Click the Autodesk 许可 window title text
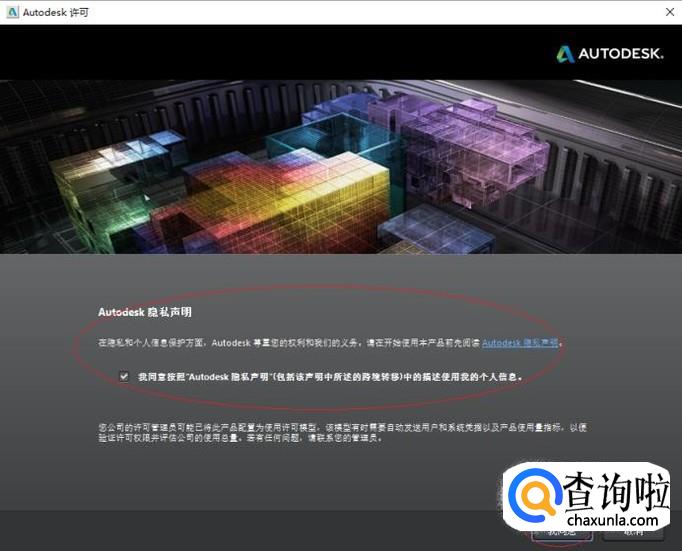The height and width of the screenshot is (551, 682). 56,13
